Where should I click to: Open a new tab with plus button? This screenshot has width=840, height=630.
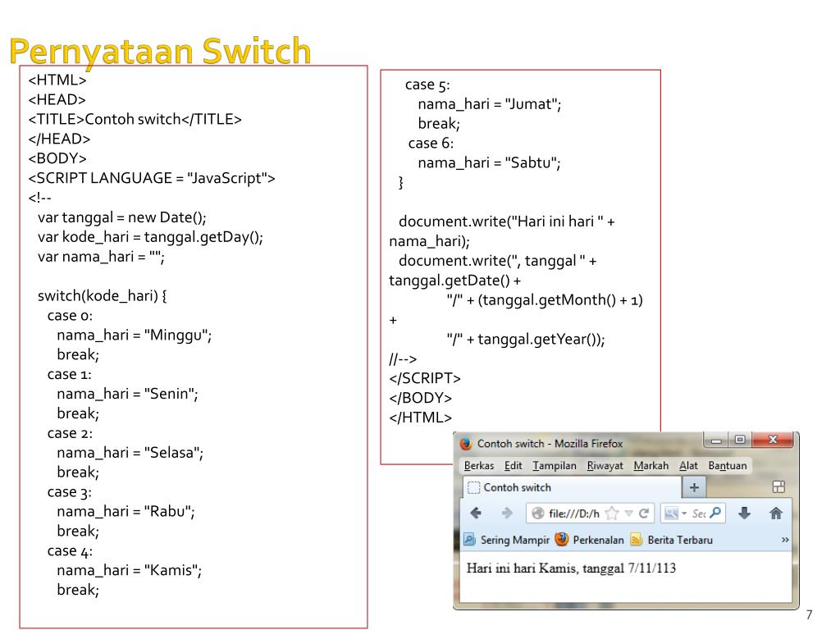tap(694, 487)
